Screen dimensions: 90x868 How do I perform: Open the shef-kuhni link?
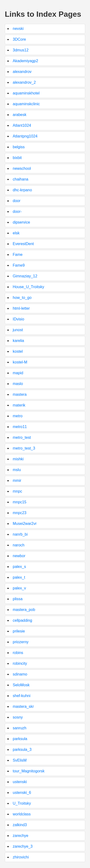[x=22, y=696]
